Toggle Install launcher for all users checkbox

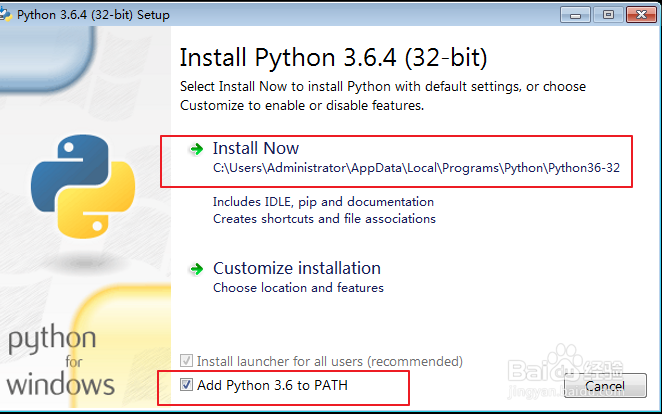point(187,361)
